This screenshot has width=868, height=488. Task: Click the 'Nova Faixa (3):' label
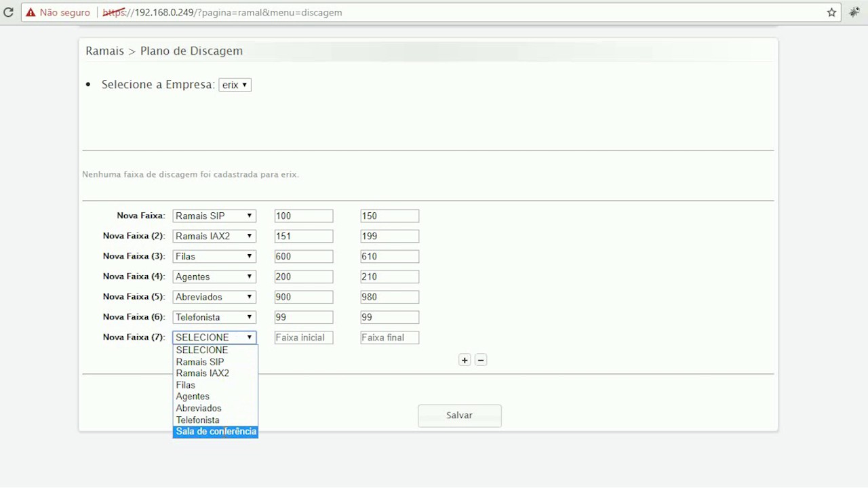click(134, 256)
